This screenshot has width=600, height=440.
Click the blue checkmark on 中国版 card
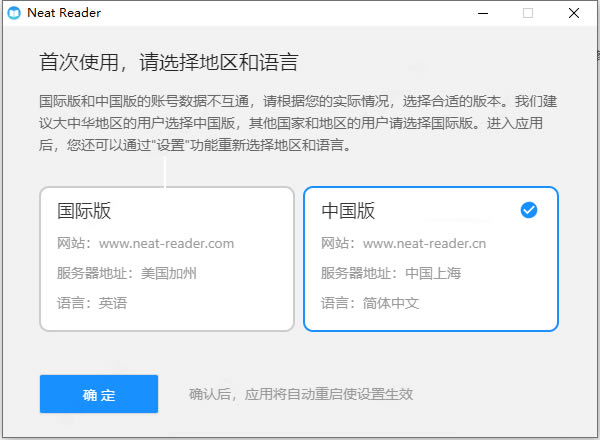[x=529, y=210]
